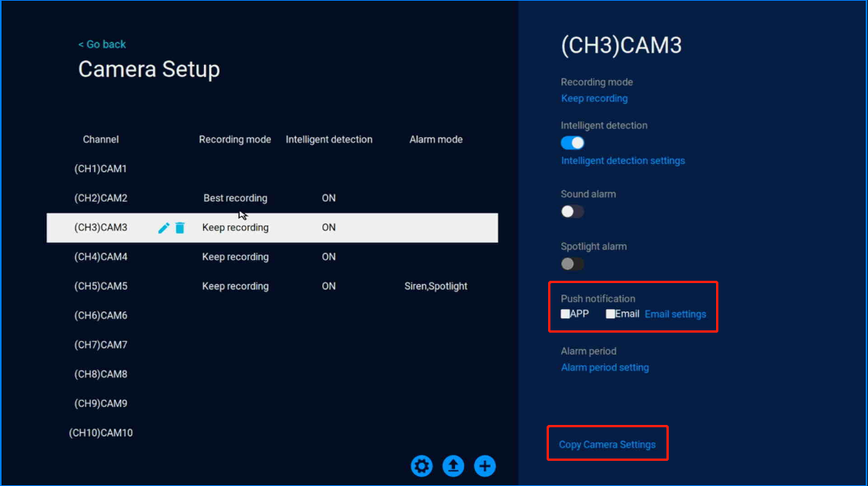Click the pencil edit icon for CAM3
Screen dimensions: 868x486
coord(163,227)
